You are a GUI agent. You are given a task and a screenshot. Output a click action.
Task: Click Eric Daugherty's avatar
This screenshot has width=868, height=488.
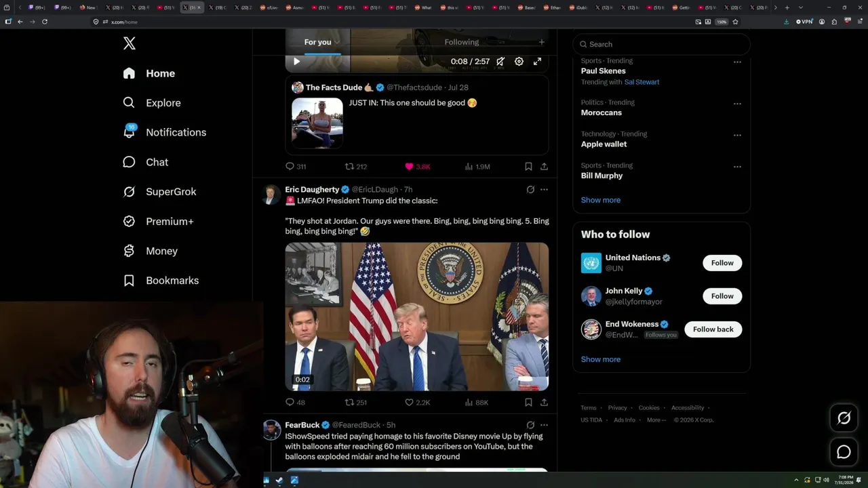(271, 195)
